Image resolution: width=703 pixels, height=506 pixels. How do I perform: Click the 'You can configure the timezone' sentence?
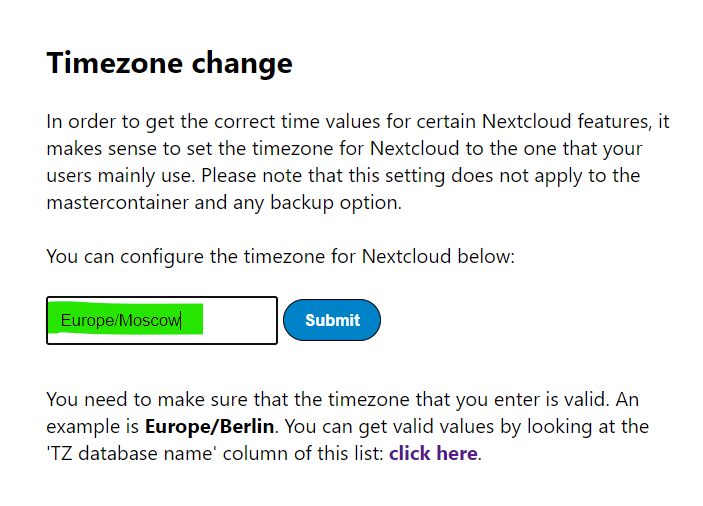pyautogui.click(x=280, y=256)
